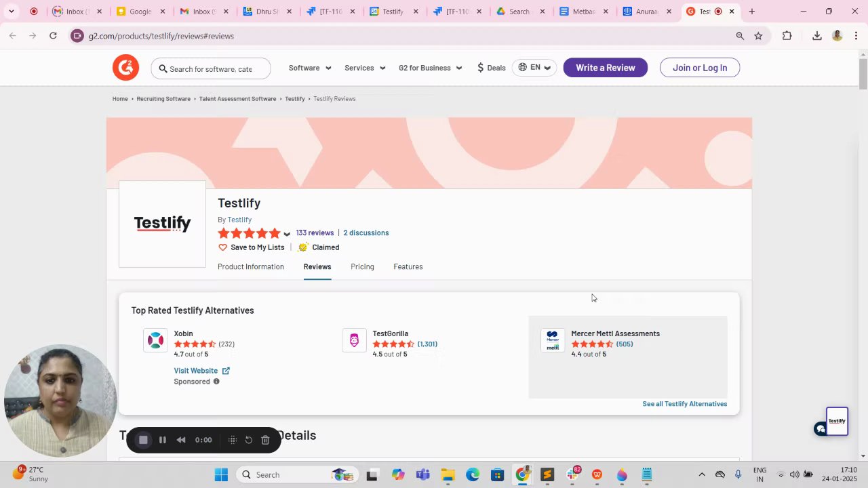Click the restart recording icon
Viewport: 868px width, 488px height.
(x=249, y=440)
